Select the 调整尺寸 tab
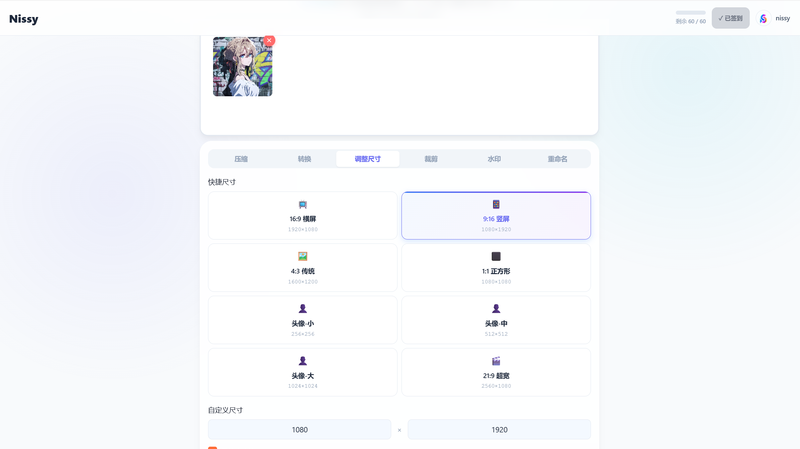The width and height of the screenshot is (800, 449). (367, 159)
